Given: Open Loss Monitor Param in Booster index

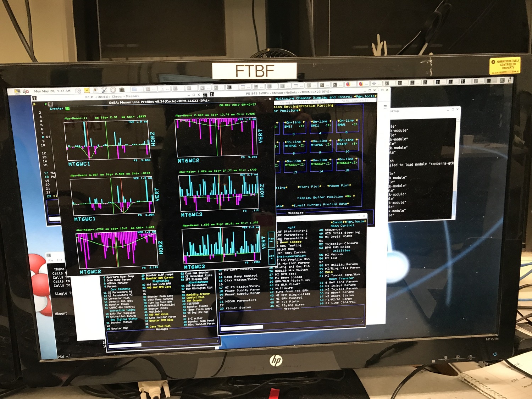Looking at the screenshot, I should tap(162, 317).
